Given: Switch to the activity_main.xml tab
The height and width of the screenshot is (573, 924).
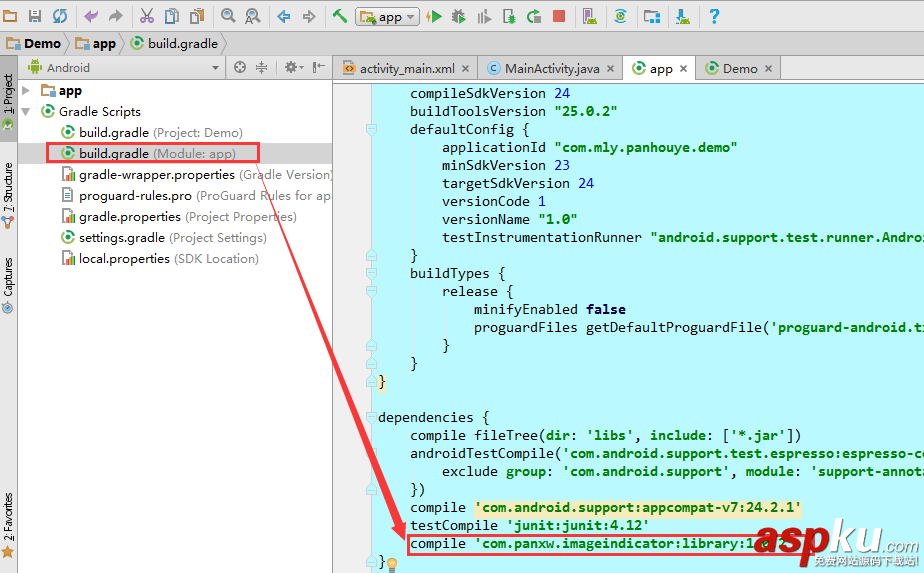Looking at the screenshot, I should click(398, 68).
